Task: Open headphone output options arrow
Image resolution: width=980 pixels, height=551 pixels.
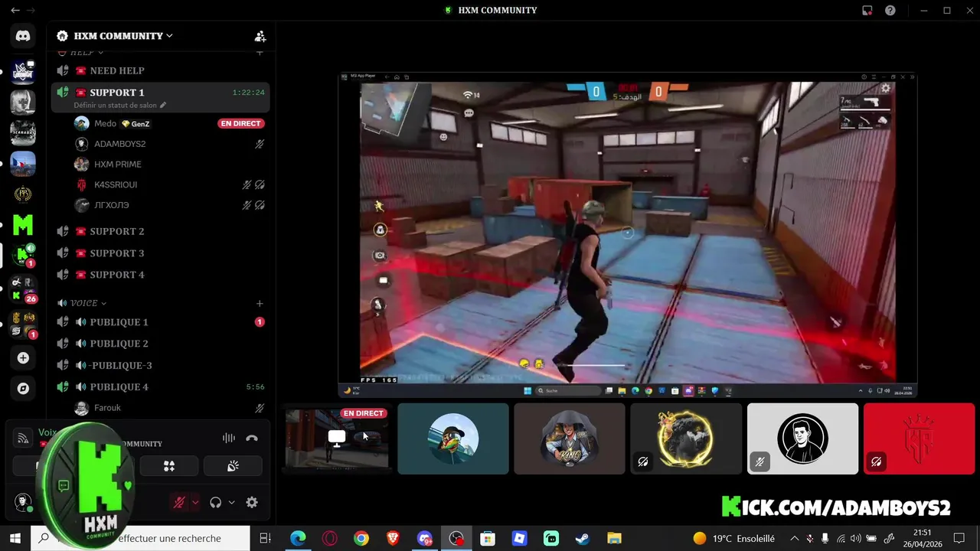Action: (x=231, y=502)
